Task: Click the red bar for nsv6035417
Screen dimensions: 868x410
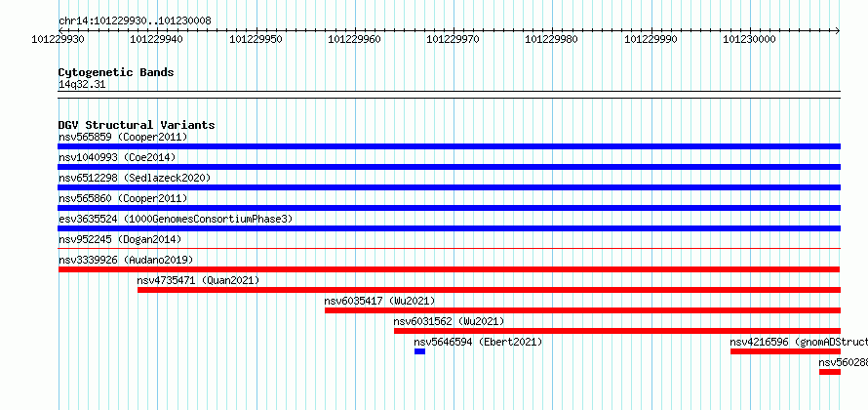Action: (582, 310)
